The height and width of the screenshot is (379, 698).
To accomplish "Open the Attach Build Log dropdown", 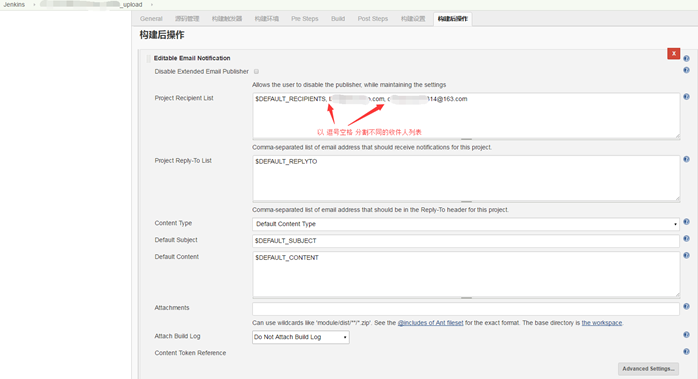I will 300,337.
